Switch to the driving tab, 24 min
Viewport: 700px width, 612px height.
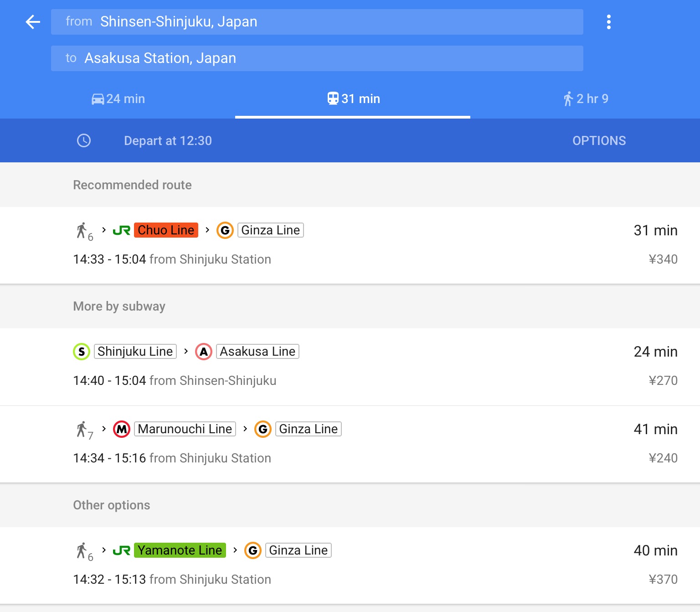click(x=118, y=99)
